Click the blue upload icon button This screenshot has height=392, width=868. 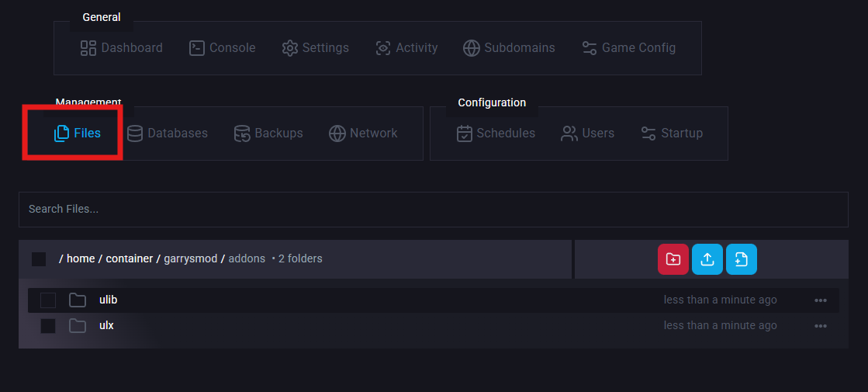pyautogui.click(x=707, y=259)
